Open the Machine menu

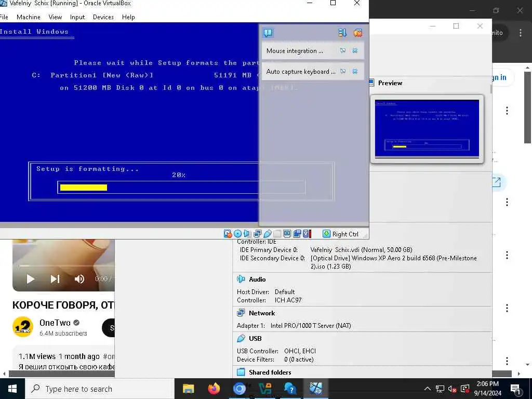[29, 17]
